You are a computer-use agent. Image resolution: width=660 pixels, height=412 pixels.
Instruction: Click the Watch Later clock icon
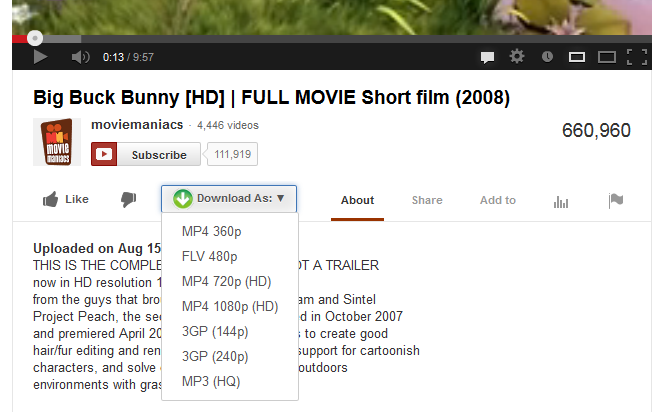546,57
